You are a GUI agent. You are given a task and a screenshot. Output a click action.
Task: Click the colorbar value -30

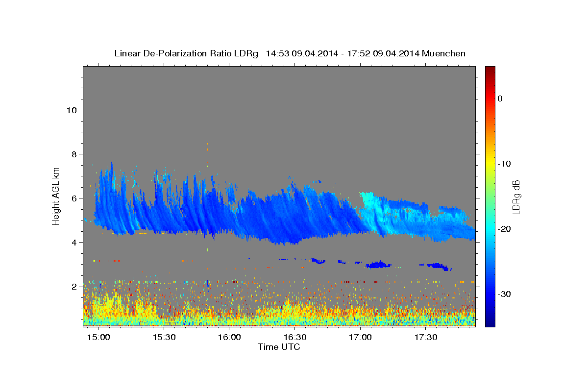pos(504,294)
